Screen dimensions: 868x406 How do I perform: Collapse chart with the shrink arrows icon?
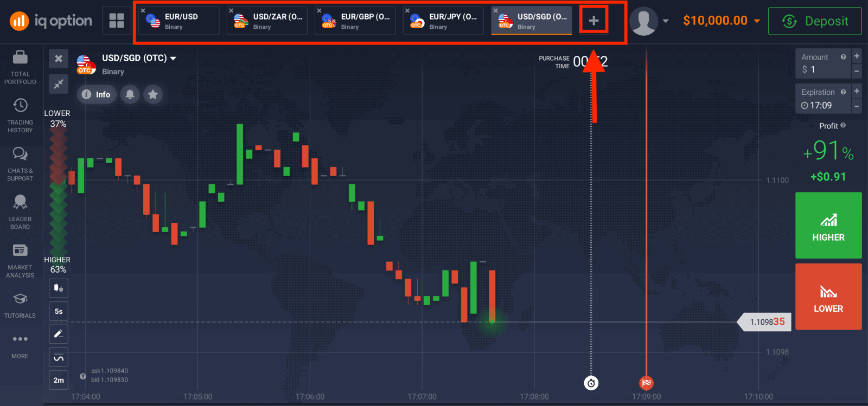click(x=59, y=83)
